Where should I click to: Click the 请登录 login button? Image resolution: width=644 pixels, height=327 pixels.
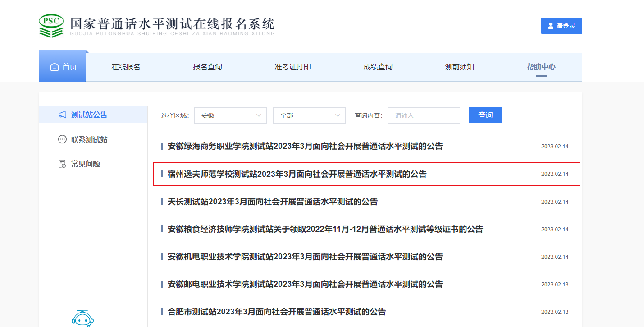tap(562, 26)
